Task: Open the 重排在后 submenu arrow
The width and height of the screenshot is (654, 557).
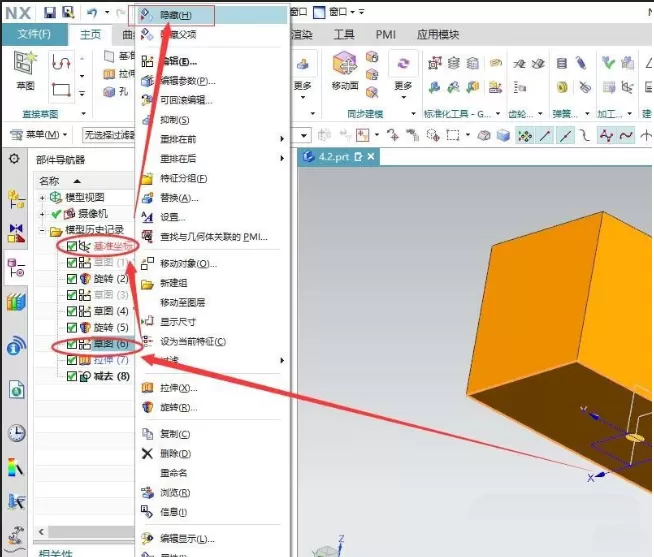Action: [x=282, y=158]
